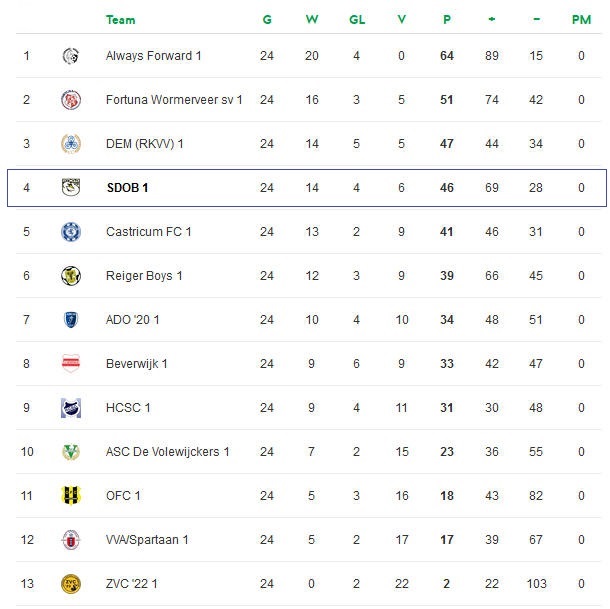Sort standings by the P points header
610x609 pixels.
pos(446,20)
